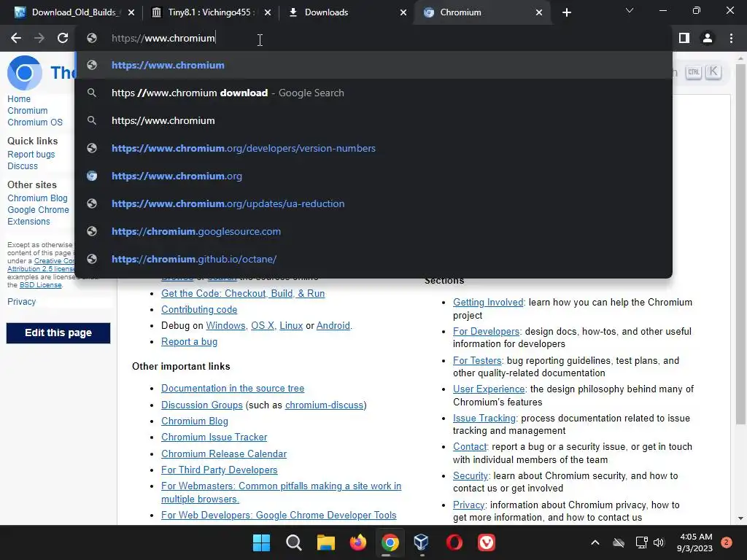Screen dimensions: 747x560
Task: Open Debug on Linux link
Action: [291, 326]
